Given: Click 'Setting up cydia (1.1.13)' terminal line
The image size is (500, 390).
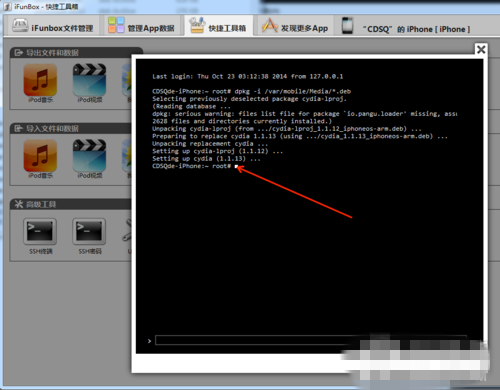Looking at the screenshot, I should pos(206,159).
